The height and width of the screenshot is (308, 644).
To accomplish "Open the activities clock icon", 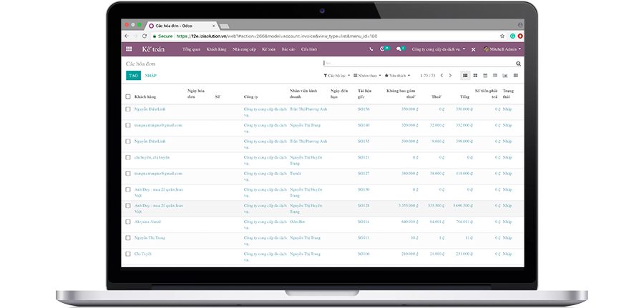I will pyautogui.click(x=384, y=49).
